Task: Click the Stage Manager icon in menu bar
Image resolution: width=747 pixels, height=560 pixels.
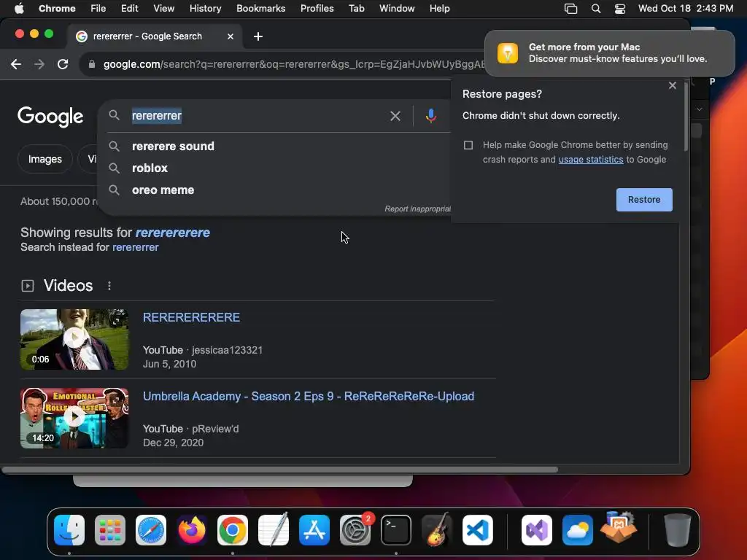Action: [x=570, y=9]
